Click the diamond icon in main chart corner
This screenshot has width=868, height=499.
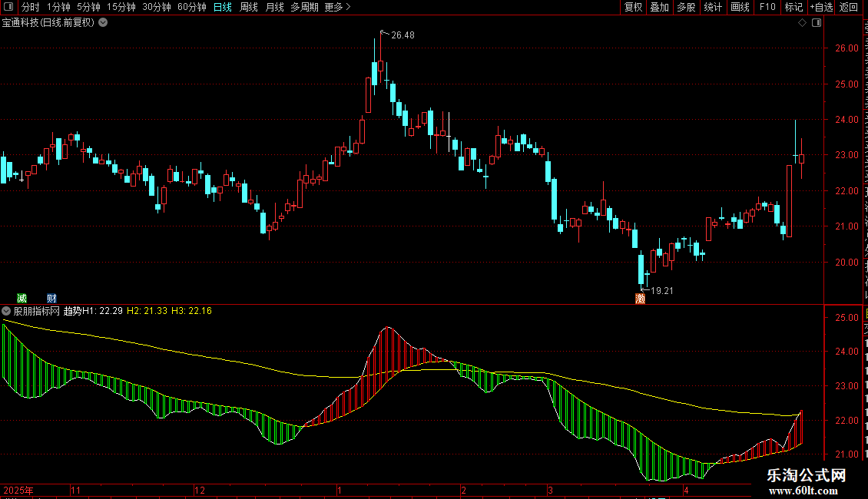tap(802, 23)
